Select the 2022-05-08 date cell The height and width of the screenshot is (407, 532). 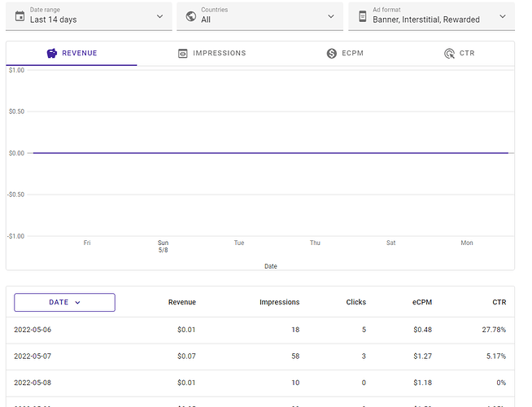[x=33, y=383]
